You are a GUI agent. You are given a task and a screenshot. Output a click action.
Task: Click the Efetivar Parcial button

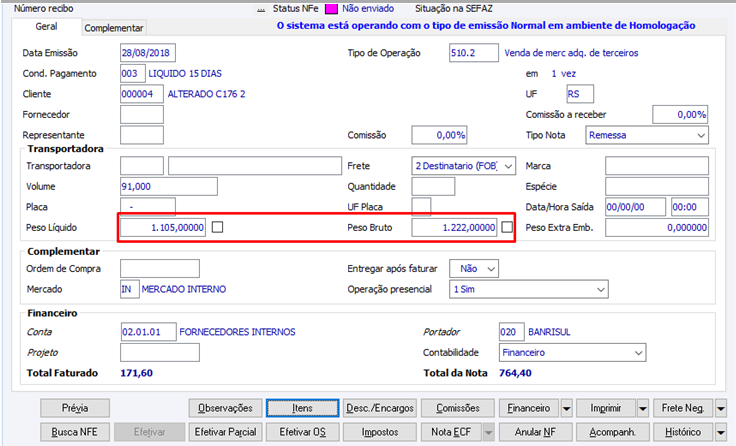(x=225, y=432)
